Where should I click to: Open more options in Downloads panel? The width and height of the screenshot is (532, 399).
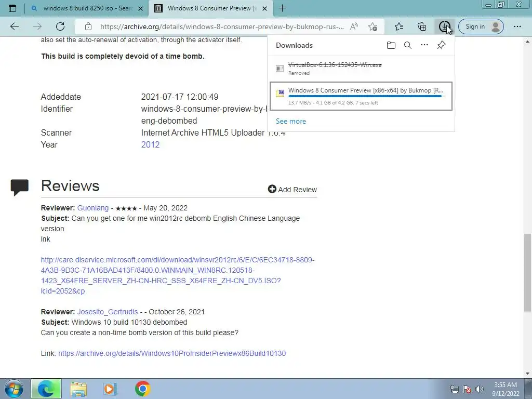pyautogui.click(x=424, y=45)
